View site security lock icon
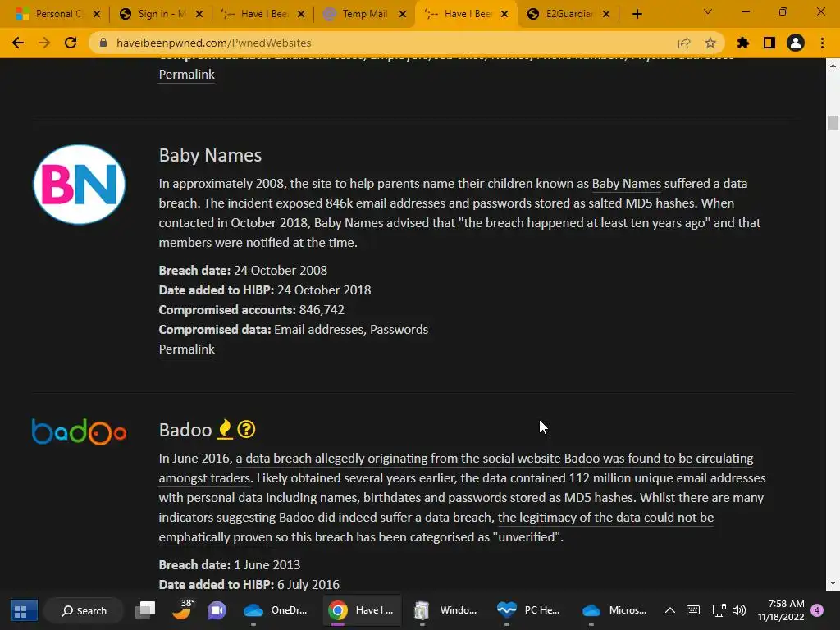 coord(104,43)
